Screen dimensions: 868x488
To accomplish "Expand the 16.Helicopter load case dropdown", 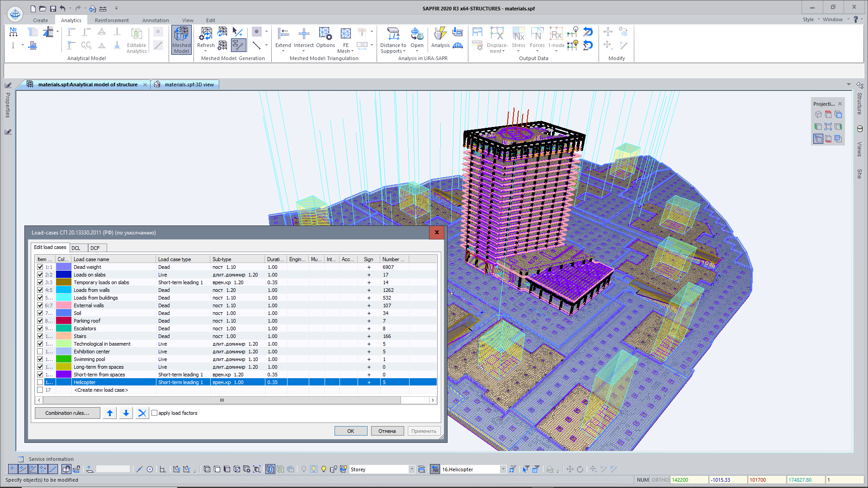I will 503,469.
